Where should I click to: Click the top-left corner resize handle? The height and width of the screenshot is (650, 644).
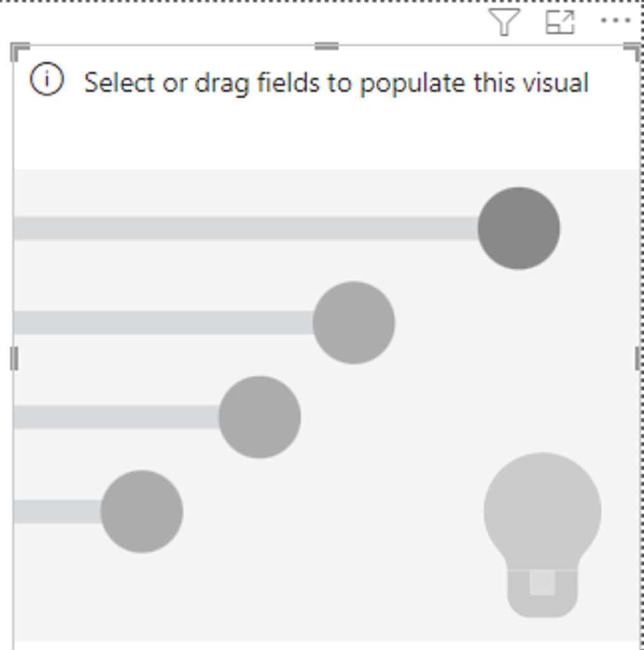(18, 50)
